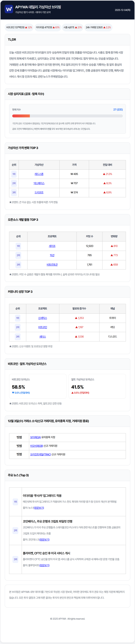
Task: Open the 세터스 project link
Action: coord(42,336)
